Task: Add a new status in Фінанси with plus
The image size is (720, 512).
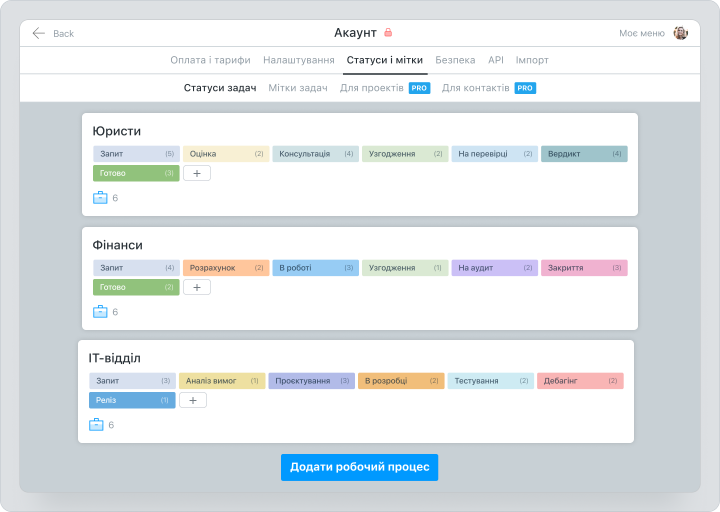Action: [197, 287]
